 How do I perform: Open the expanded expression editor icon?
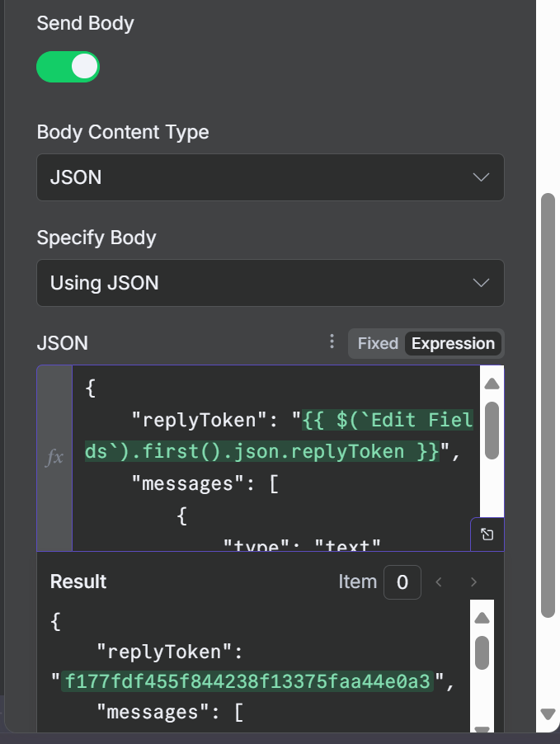pos(487,534)
